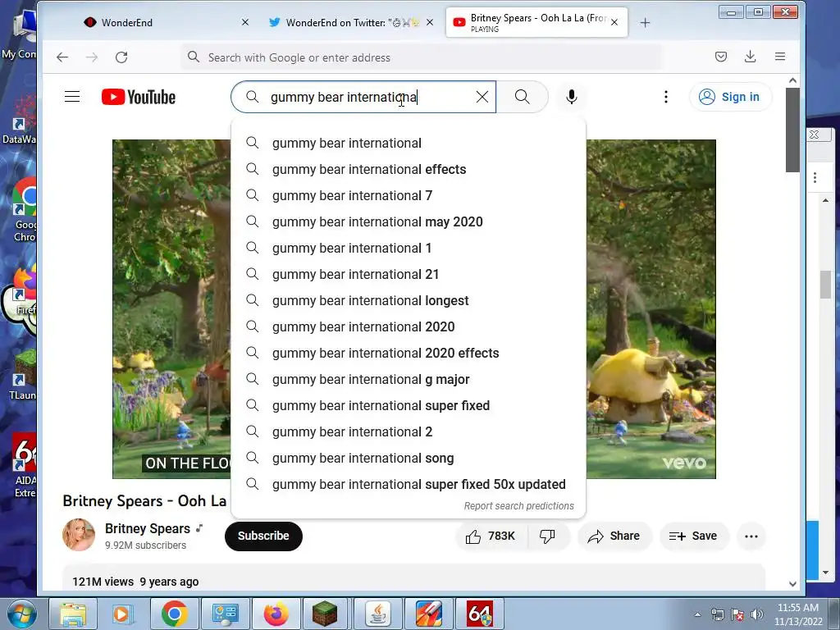Open Firefox from the taskbar
The height and width of the screenshot is (630, 840).
pos(276,614)
